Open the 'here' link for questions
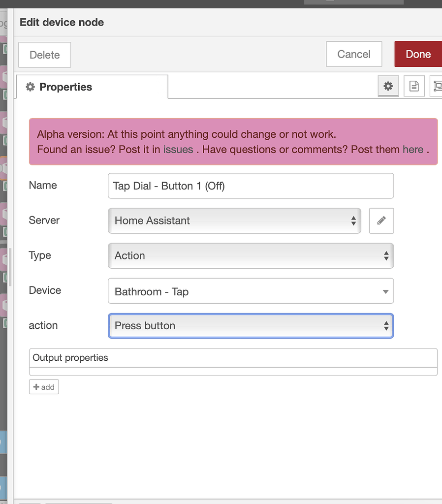The image size is (442, 504). [413, 150]
